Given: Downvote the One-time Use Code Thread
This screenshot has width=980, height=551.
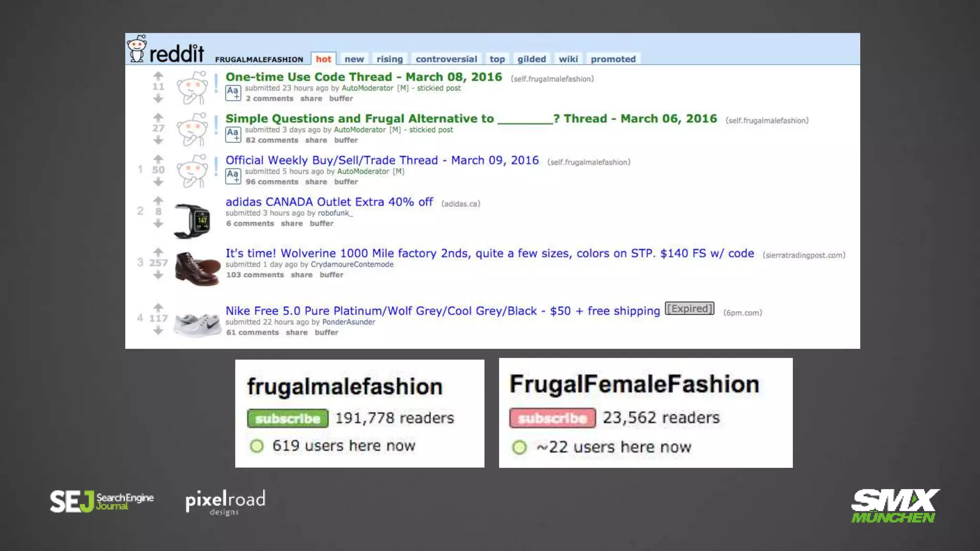Looking at the screenshot, I should [158, 99].
